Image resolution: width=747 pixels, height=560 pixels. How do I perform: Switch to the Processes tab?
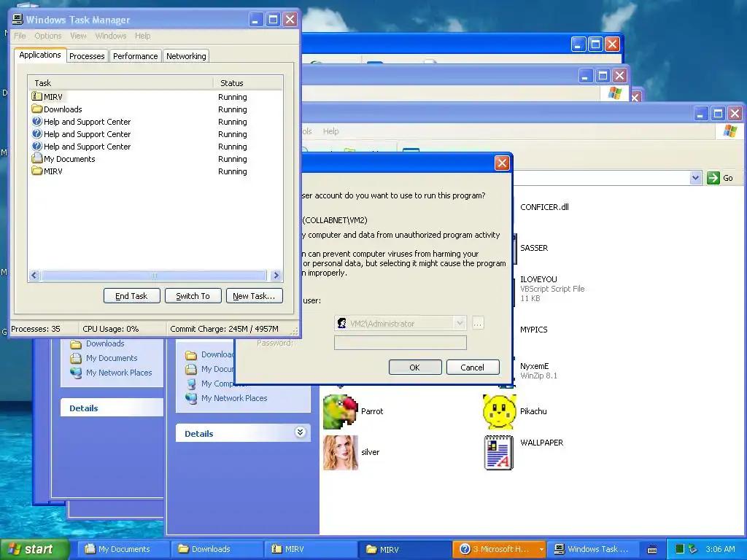[x=87, y=56]
